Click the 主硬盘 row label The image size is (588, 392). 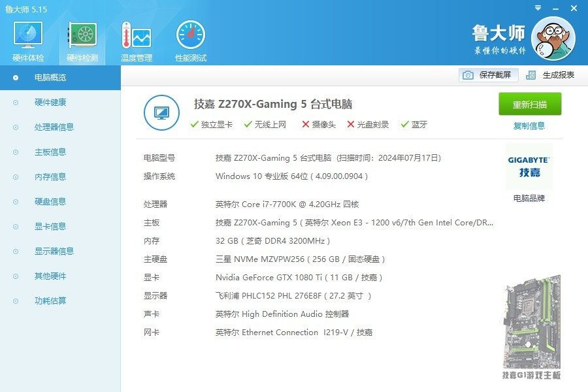(155, 259)
